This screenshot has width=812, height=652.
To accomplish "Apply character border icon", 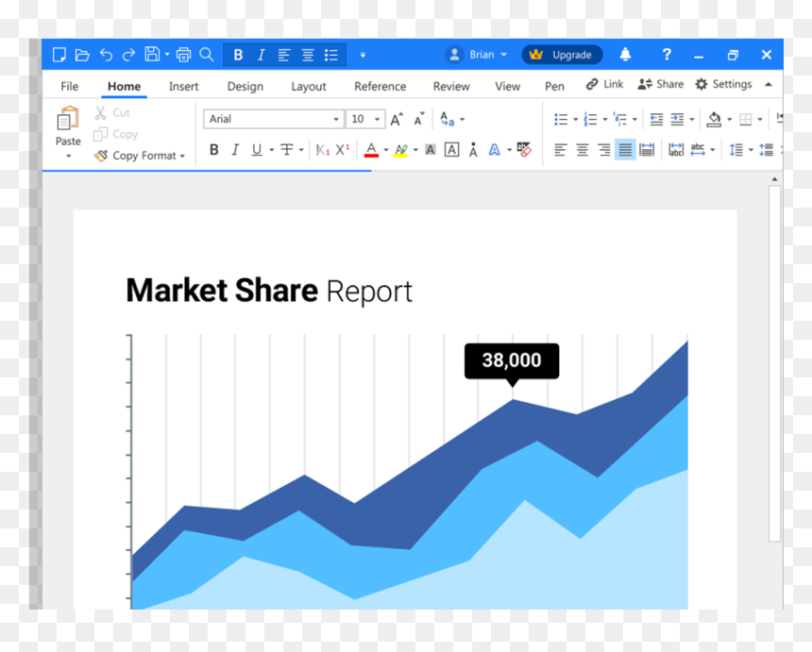I will click(451, 150).
